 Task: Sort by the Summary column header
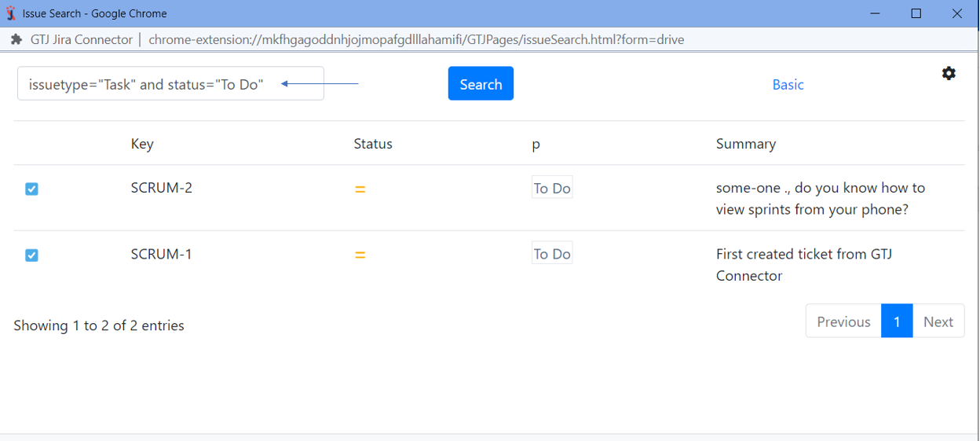745,144
